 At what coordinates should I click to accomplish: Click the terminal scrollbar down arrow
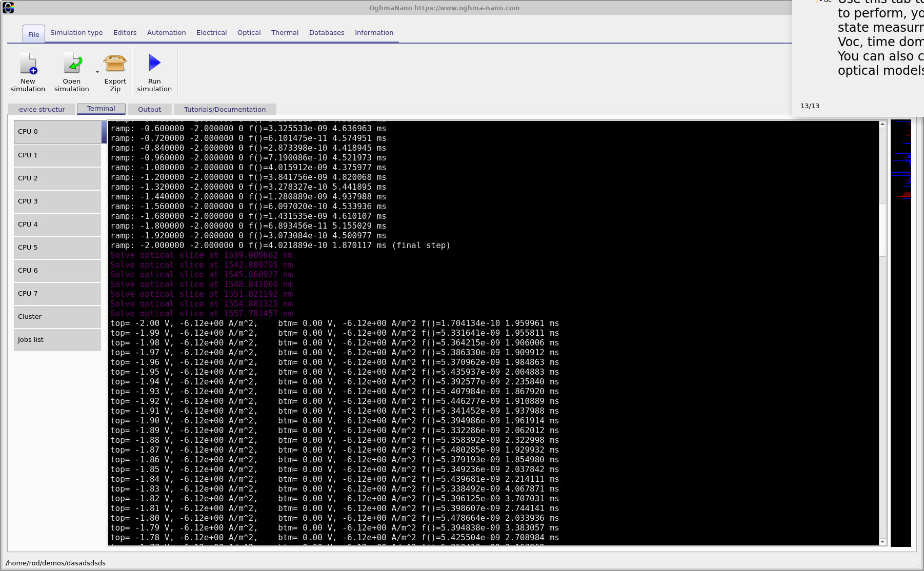(882, 542)
